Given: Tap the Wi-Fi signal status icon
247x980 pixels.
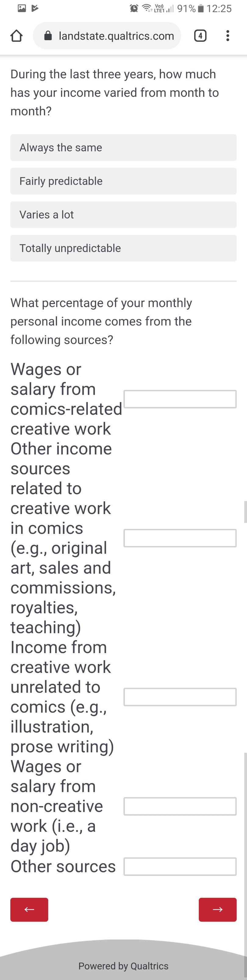Looking at the screenshot, I should [147, 8].
